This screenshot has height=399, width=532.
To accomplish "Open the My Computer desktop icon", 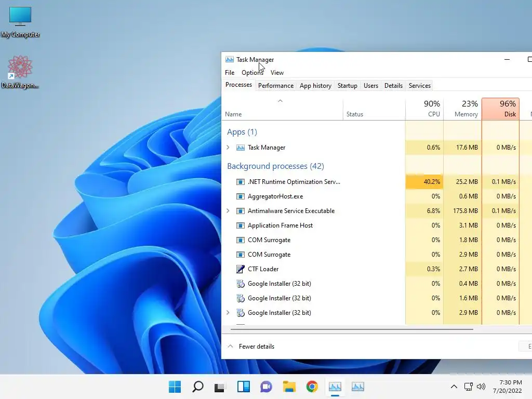I will tap(20, 22).
